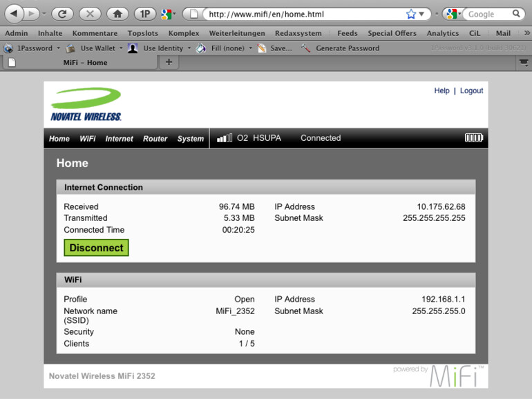Open the Komplex bookmark
532x399 pixels.
[x=184, y=33]
